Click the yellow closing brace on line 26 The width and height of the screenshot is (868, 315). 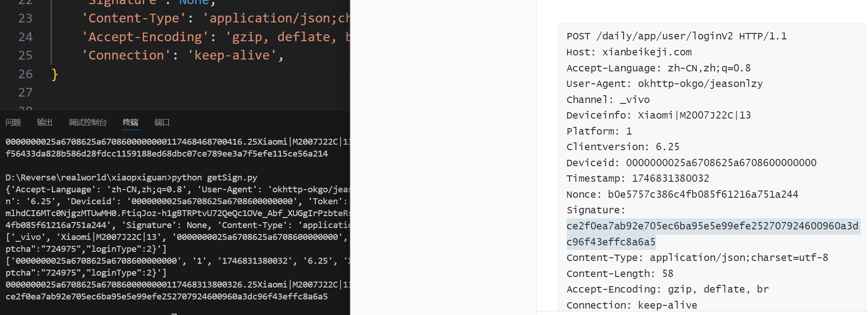tap(54, 74)
